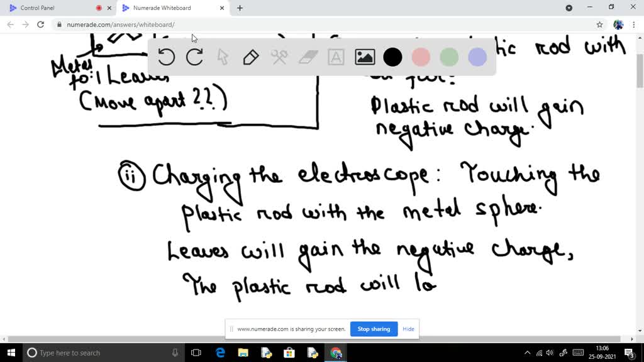Insert an image onto the whiteboard
644x362 pixels.
(x=364, y=57)
